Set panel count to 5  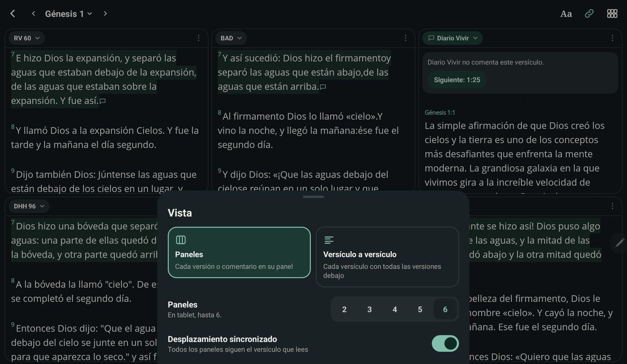coord(420,310)
